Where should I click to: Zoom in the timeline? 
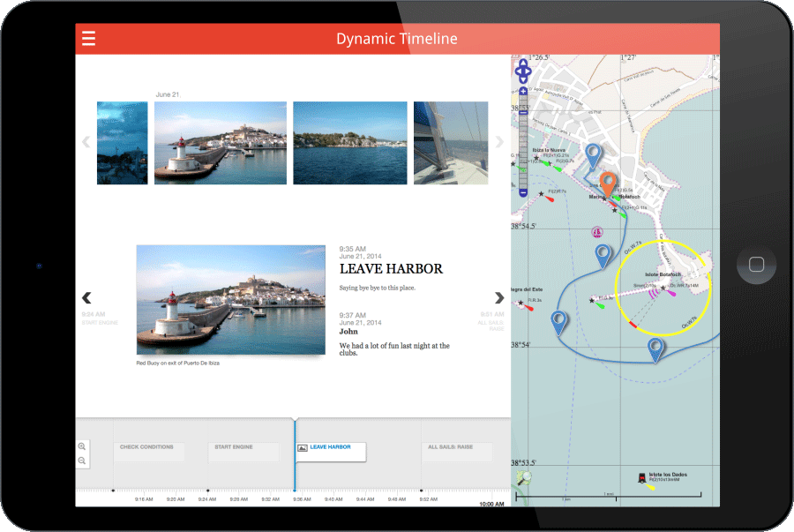(81, 446)
